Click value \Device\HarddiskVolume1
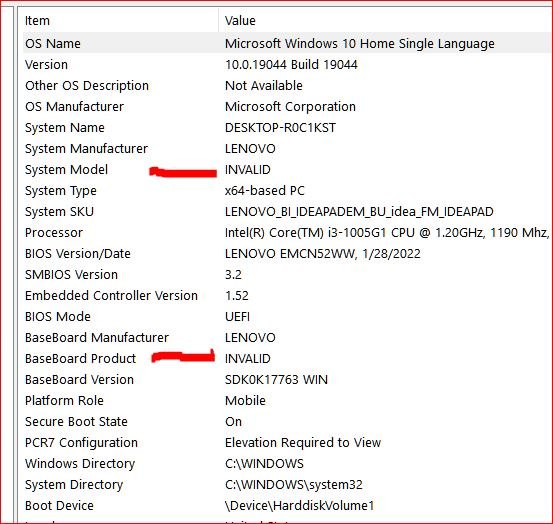Screen dimensions: 553x524 (299, 506)
